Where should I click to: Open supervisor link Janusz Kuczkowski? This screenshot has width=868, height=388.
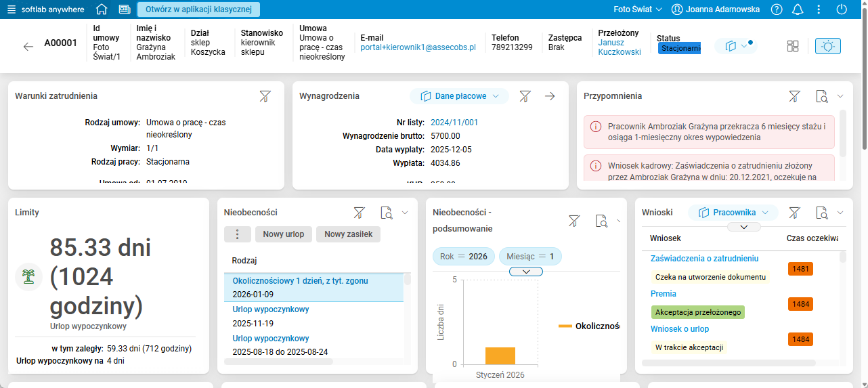click(x=620, y=47)
